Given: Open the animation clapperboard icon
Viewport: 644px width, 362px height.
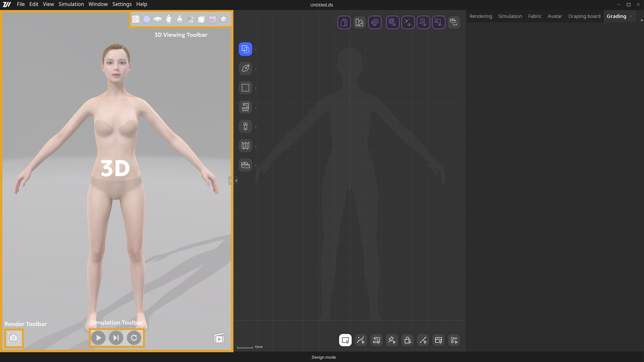Looking at the screenshot, I should (x=219, y=338).
